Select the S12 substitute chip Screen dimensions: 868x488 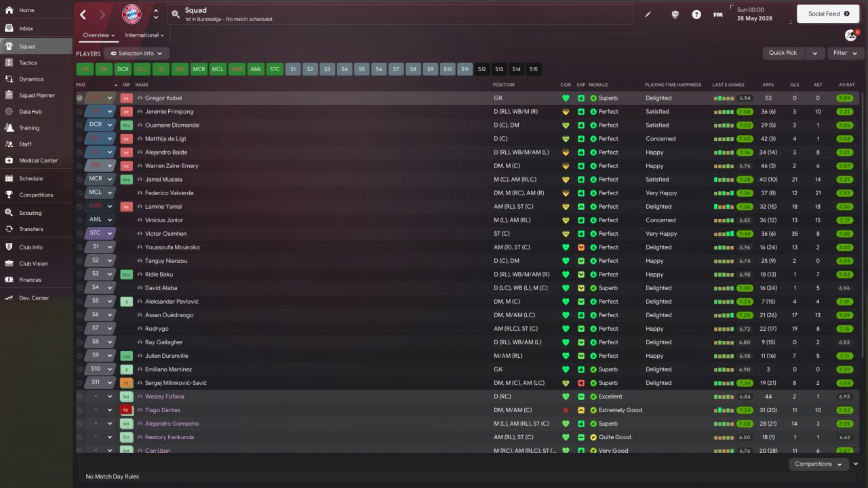pyautogui.click(x=482, y=69)
